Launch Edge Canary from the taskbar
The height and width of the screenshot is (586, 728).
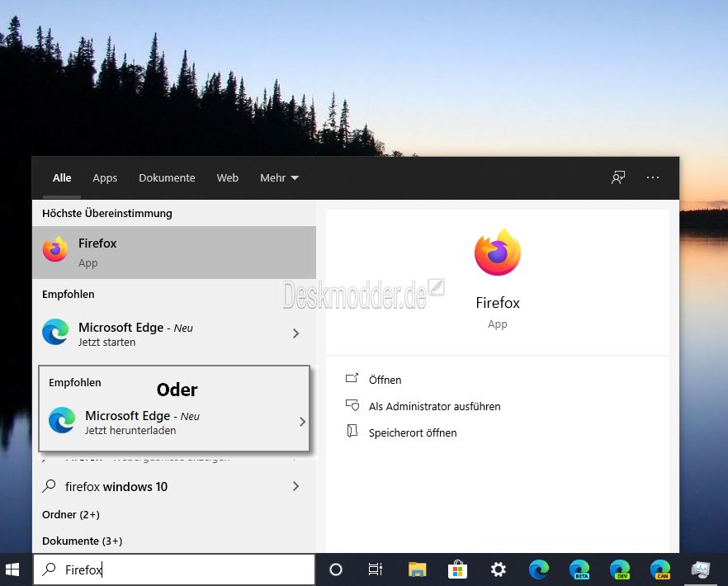coord(660,569)
